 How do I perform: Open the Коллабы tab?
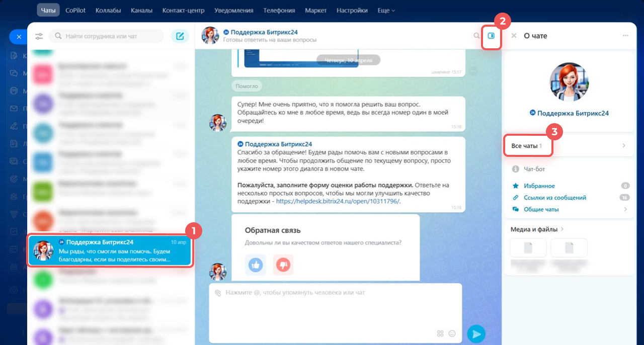(x=109, y=10)
